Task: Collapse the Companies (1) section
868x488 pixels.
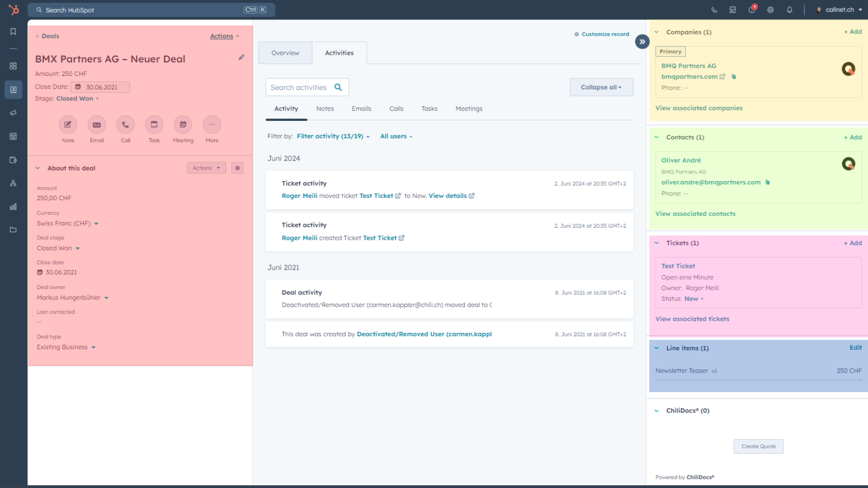Action: click(x=656, y=33)
